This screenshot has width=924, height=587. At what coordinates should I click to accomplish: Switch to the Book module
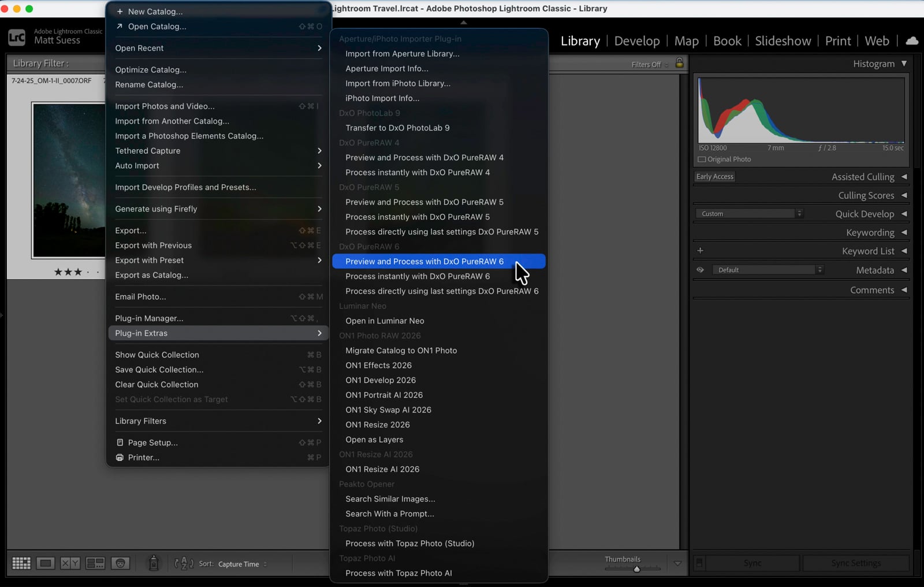tap(727, 41)
